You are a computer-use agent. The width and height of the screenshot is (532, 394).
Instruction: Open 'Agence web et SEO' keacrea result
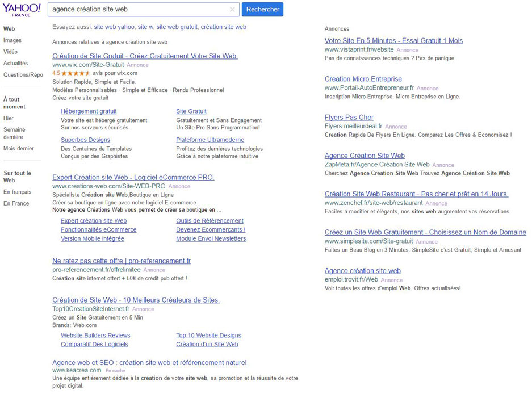[149, 363]
